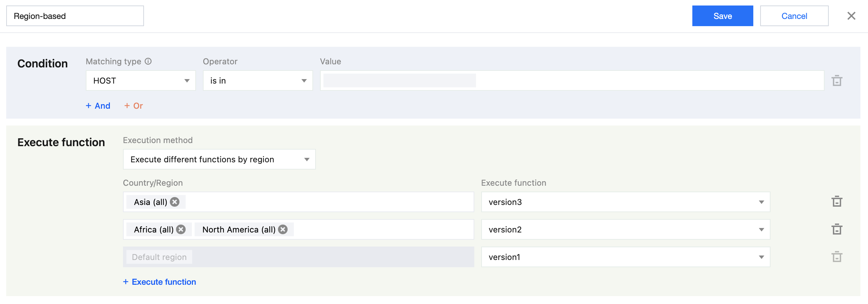Delete the Africa and North America row

click(x=837, y=229)
